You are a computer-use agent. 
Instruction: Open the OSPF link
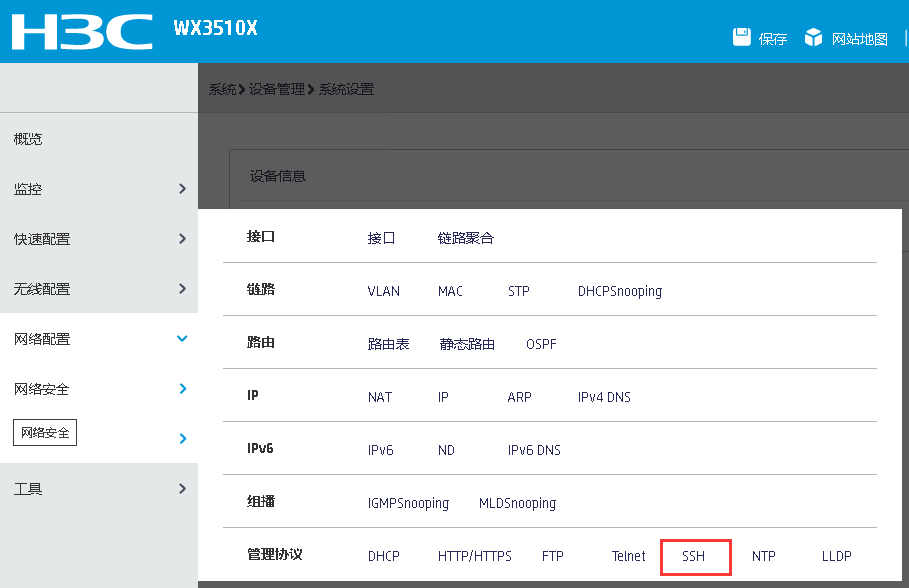click(x=541, y=344)
